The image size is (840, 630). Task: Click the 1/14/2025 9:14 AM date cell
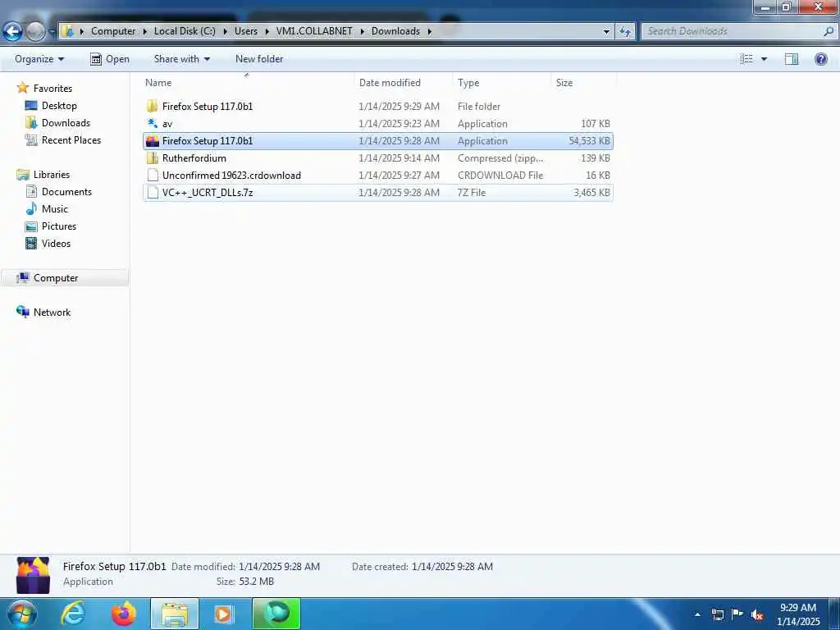pyautogui.click(x=399, y=158)
